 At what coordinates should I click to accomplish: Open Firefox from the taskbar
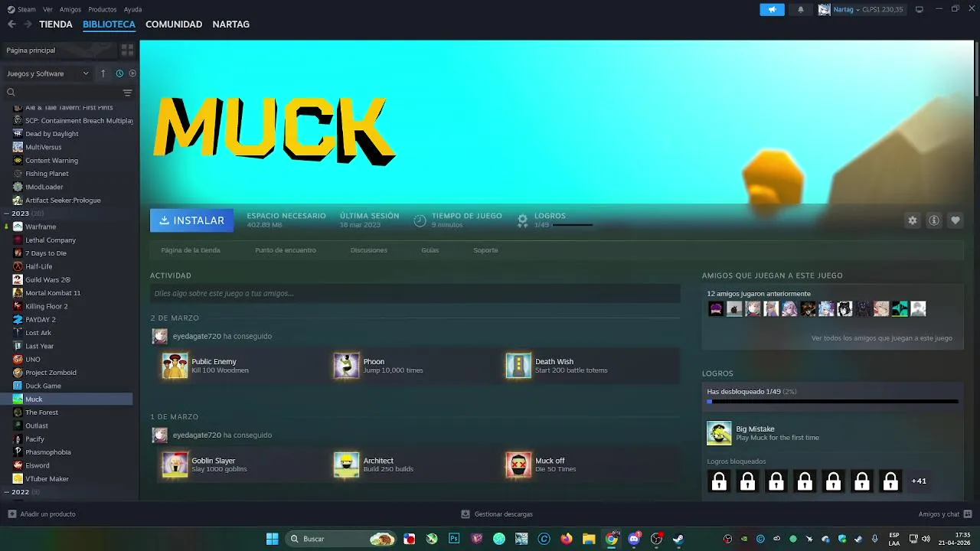click(567, 539)
